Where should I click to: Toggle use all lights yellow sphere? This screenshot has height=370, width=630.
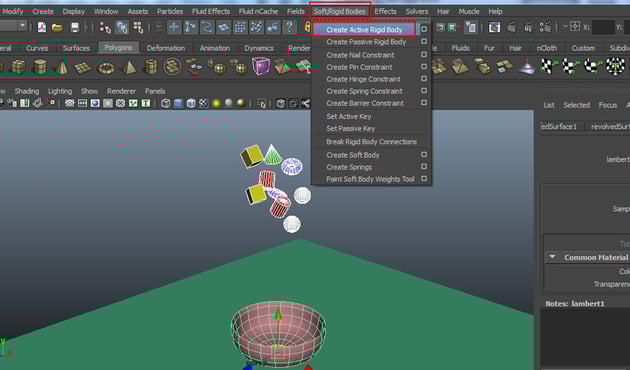coord(216,104)
